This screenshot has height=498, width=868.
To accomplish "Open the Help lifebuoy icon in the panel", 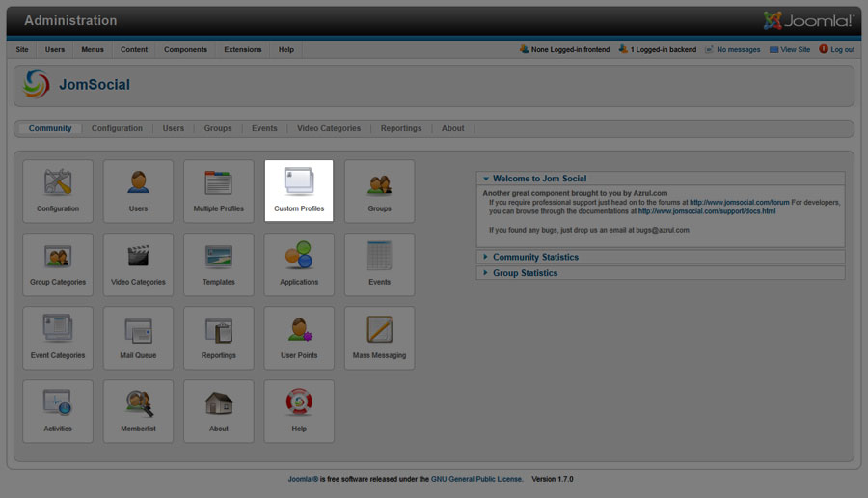I will 299,411.
